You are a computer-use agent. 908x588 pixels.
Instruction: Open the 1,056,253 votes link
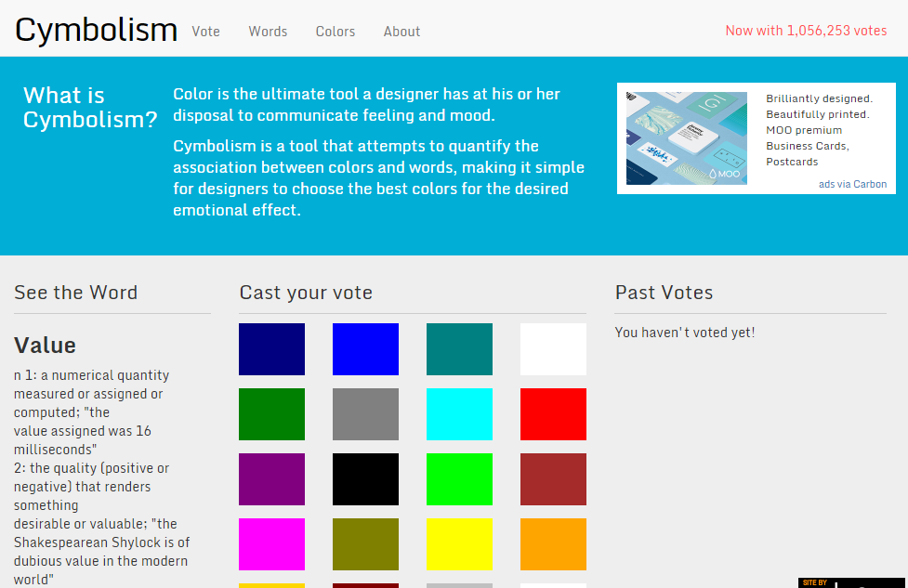[806, 31]
